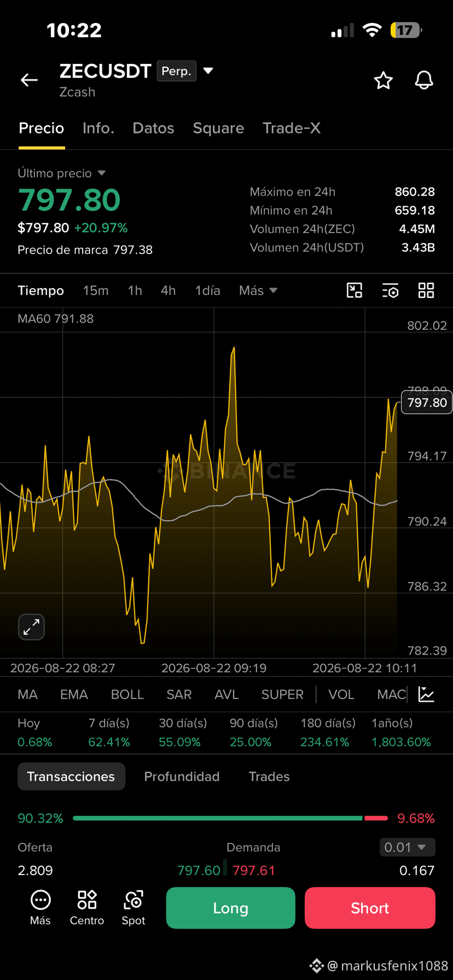
Task: Toggle the AVL indicator
Action: click(226, 695)
